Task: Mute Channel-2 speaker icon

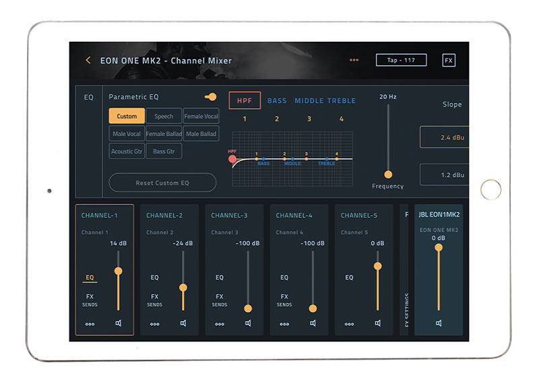Action: point(183,323)
